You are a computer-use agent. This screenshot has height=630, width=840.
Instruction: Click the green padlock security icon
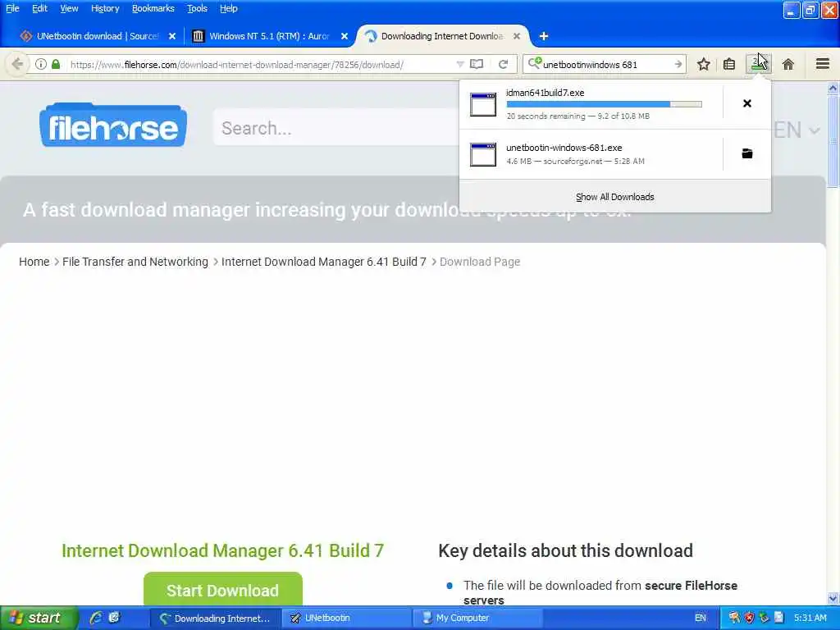56,64
